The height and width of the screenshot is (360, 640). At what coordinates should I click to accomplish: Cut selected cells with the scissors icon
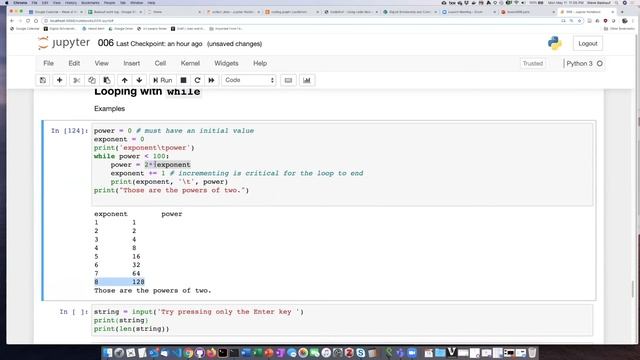coord(76,80)
